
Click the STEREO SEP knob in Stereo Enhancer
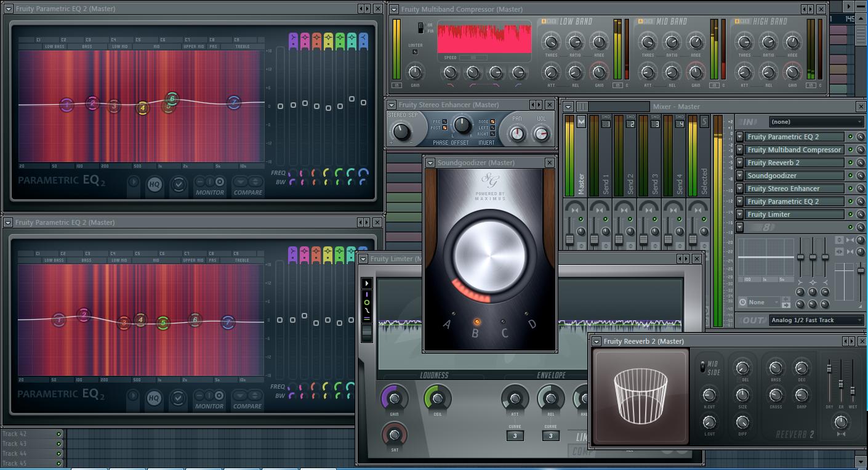pos(401,132)
